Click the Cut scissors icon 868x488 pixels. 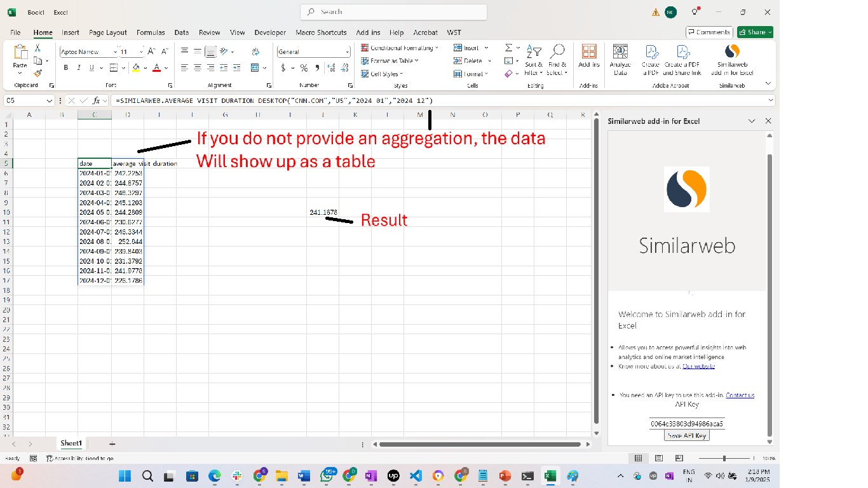37,48
